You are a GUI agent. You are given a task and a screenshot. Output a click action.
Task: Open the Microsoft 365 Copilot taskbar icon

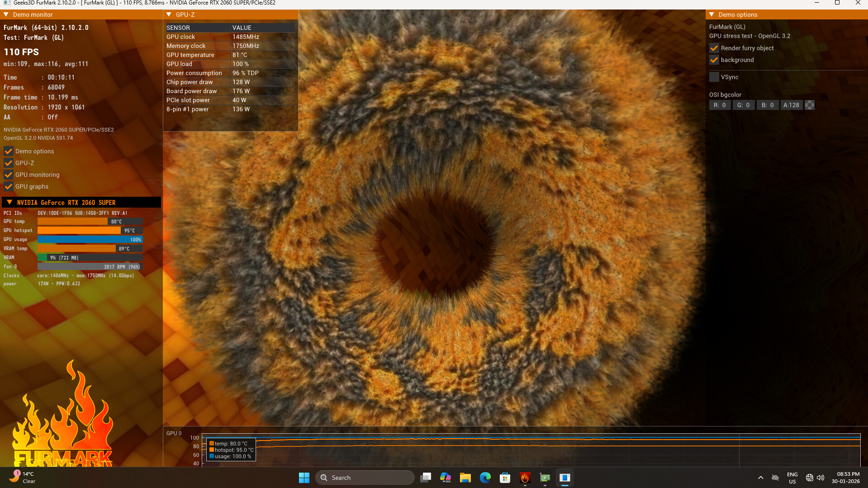pos(446,478)
